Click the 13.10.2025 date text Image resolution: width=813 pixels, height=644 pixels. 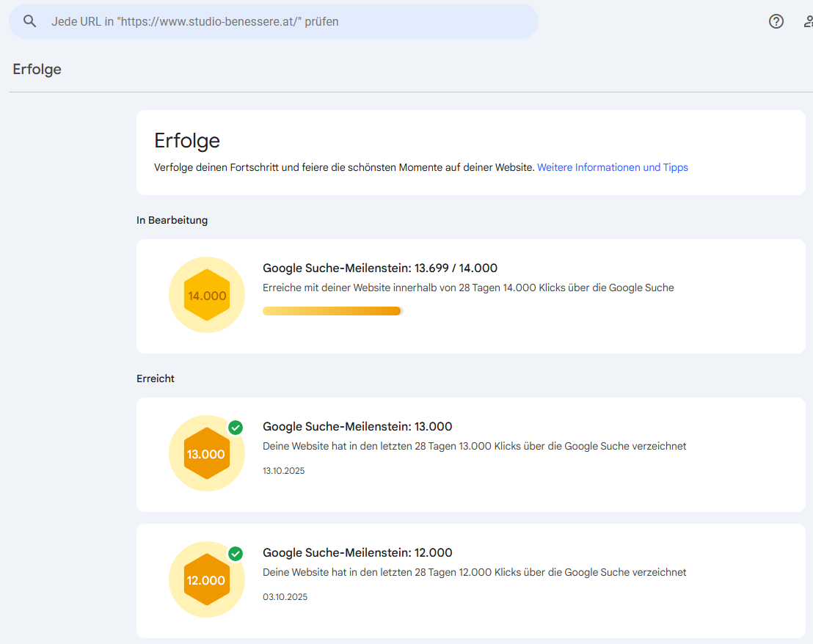coord(284,470)
